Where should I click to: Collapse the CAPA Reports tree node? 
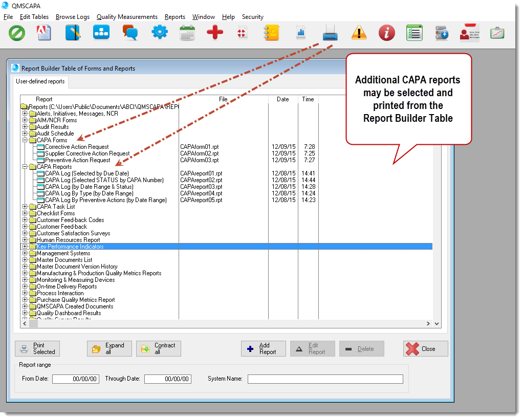(25, 167)
